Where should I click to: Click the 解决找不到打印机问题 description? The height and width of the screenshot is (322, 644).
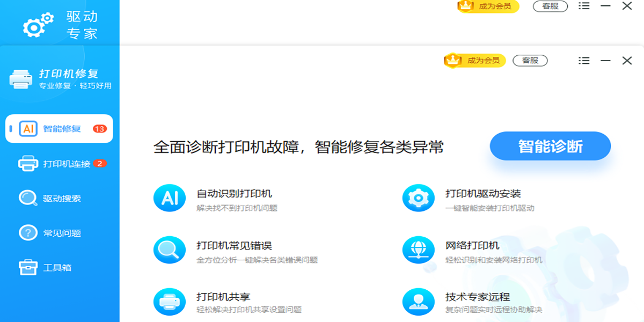point(237,208)
